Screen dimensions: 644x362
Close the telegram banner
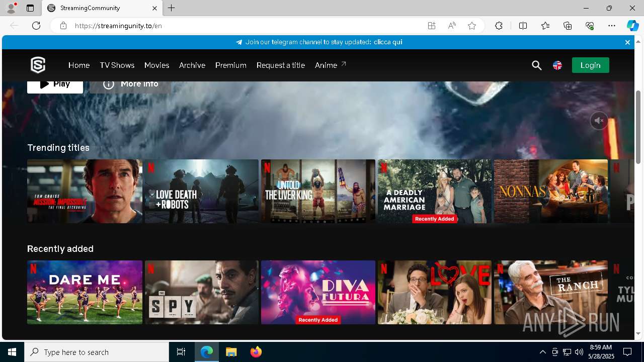point(627,42)
